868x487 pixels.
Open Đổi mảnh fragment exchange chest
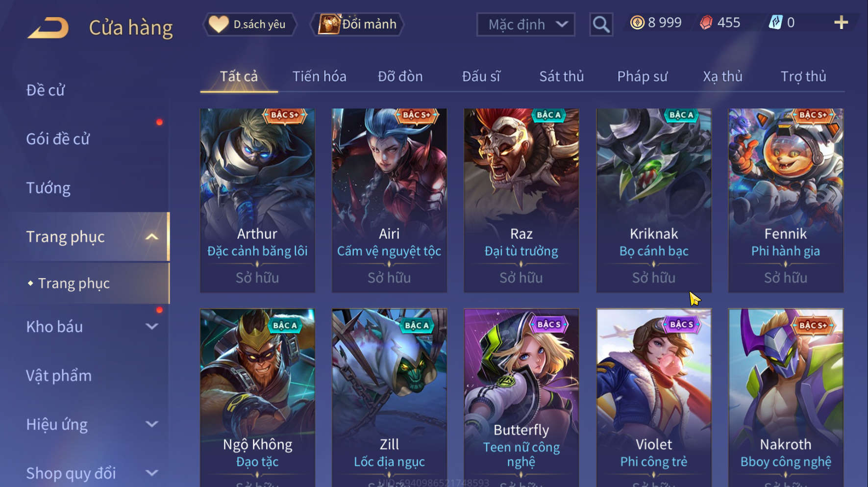tap(357, 24)
